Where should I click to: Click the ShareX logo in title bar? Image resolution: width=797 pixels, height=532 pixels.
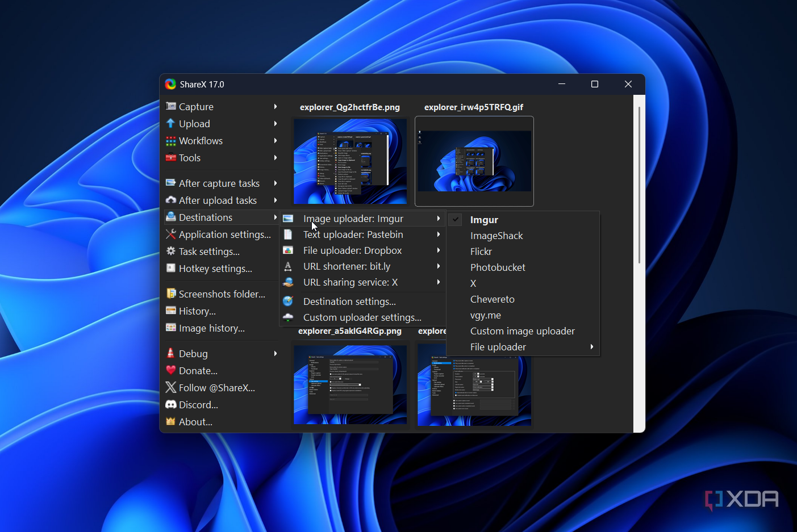[x=170, y=84]
